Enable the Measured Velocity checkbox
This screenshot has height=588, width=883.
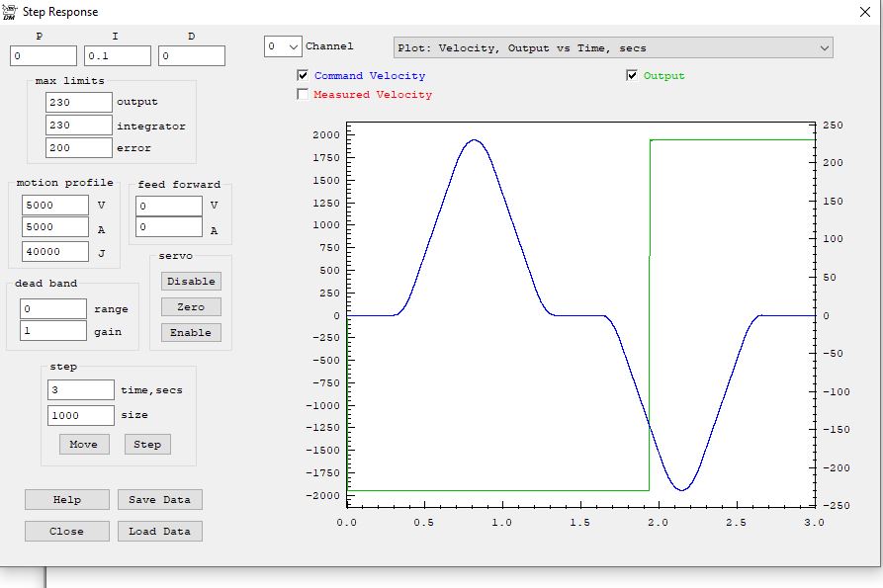[303, 95]
